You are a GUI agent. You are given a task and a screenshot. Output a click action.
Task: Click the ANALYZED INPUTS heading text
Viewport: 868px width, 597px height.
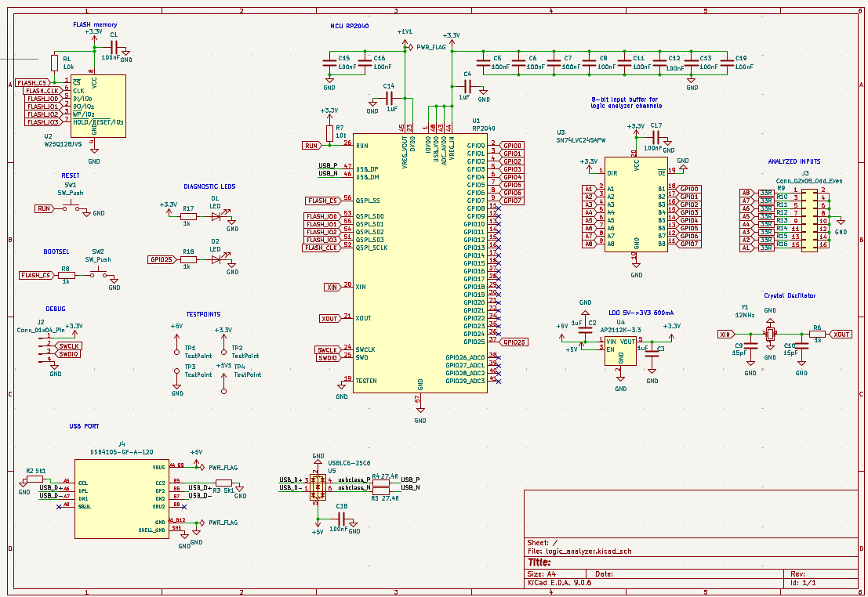pos(794,161)
